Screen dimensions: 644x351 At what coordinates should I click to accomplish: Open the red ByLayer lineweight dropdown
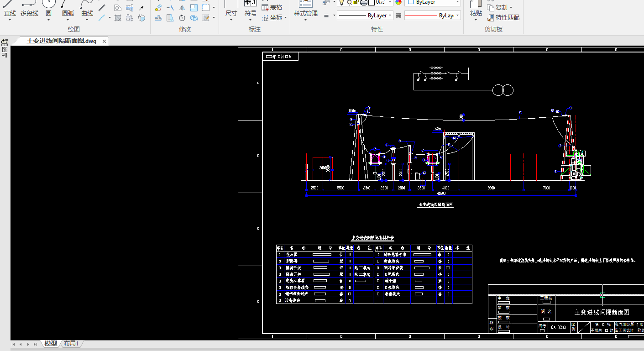(432, 16)
